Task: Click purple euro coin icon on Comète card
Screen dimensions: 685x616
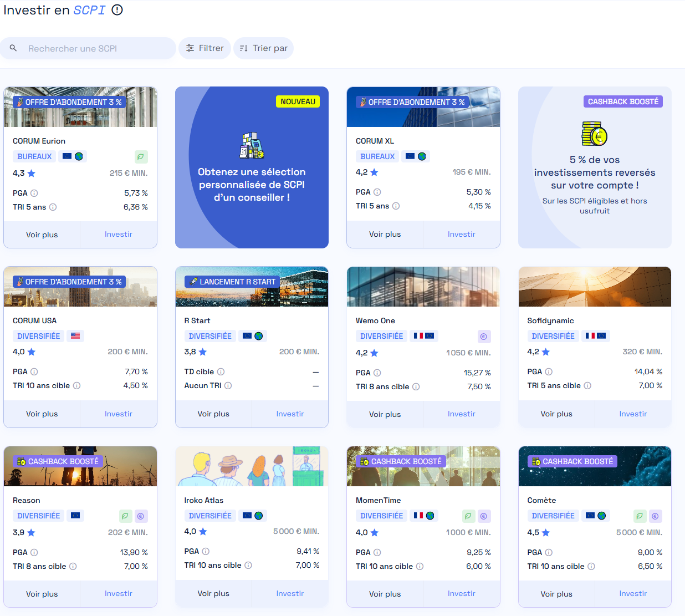Action: (x=656, y=516)
